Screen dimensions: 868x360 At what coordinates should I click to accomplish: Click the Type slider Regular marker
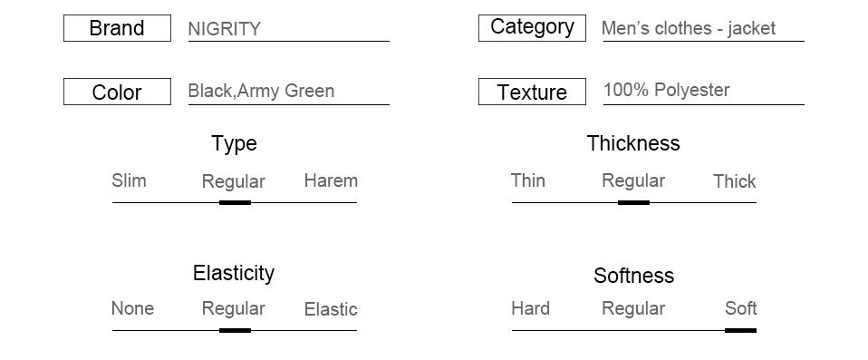235,203
